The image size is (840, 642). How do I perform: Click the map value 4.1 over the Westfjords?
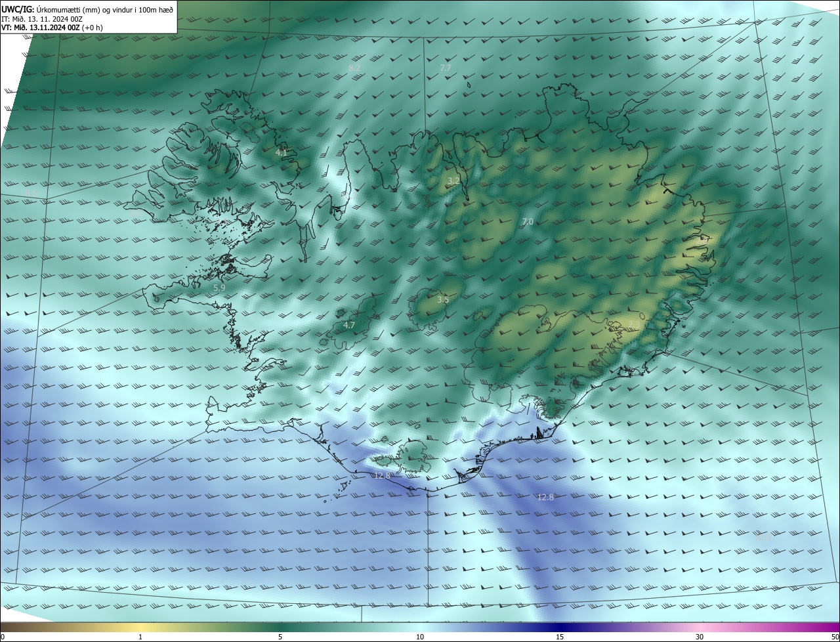[282, 152]
